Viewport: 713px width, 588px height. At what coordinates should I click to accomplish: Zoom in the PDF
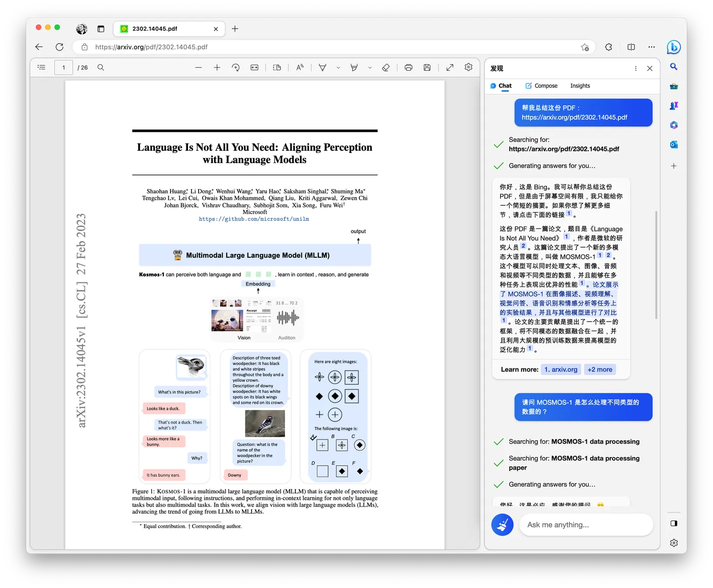tap(217, 67)
